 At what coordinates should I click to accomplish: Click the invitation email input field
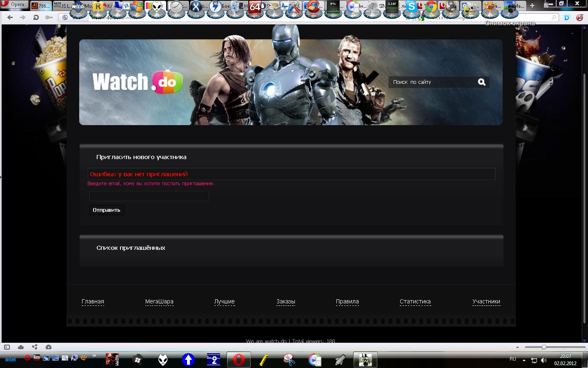(x=149, y=196)
